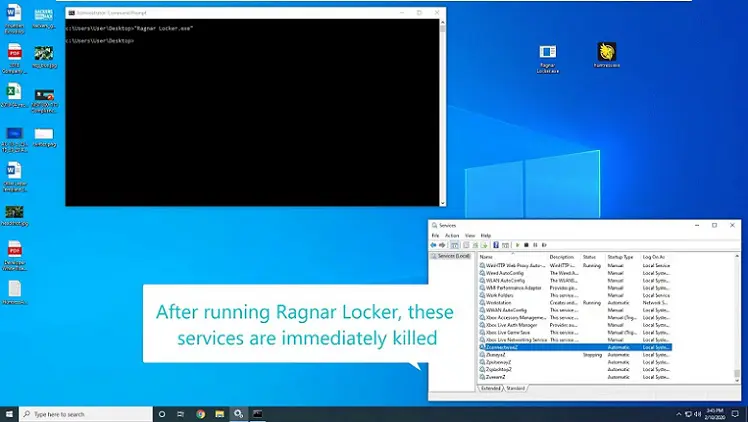Click Services list scrollbar down arrow
Image resolution: width=748 pixels, height=422 pixels.
tap(737, 380)
